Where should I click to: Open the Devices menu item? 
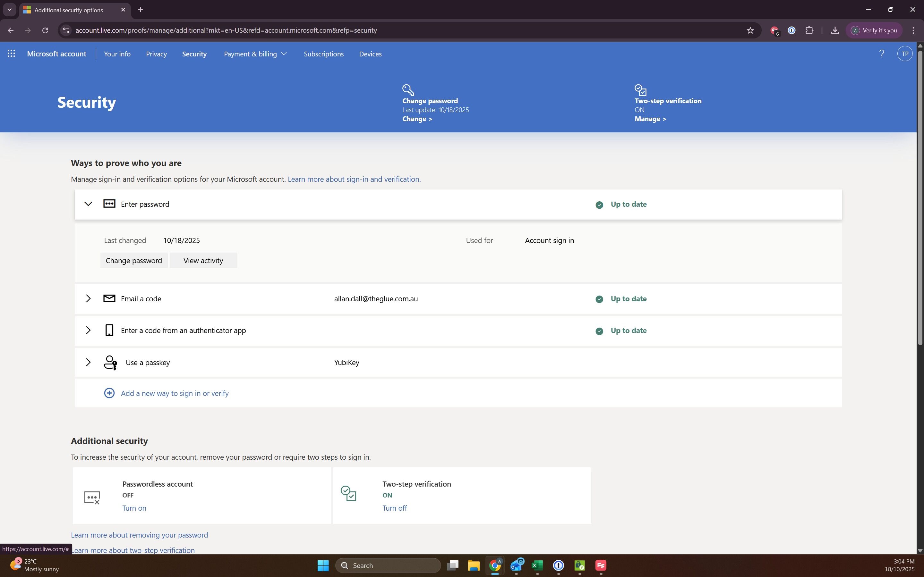[x=370, y=54]
